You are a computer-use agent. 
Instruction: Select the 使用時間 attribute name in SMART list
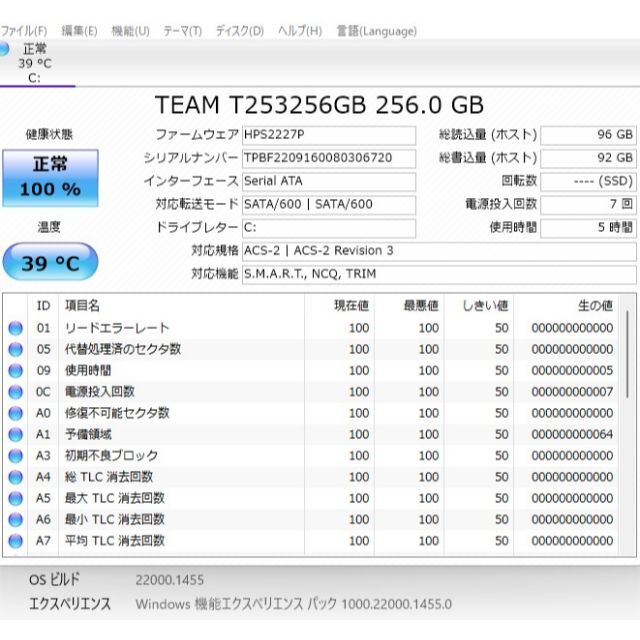coord(88,370)
